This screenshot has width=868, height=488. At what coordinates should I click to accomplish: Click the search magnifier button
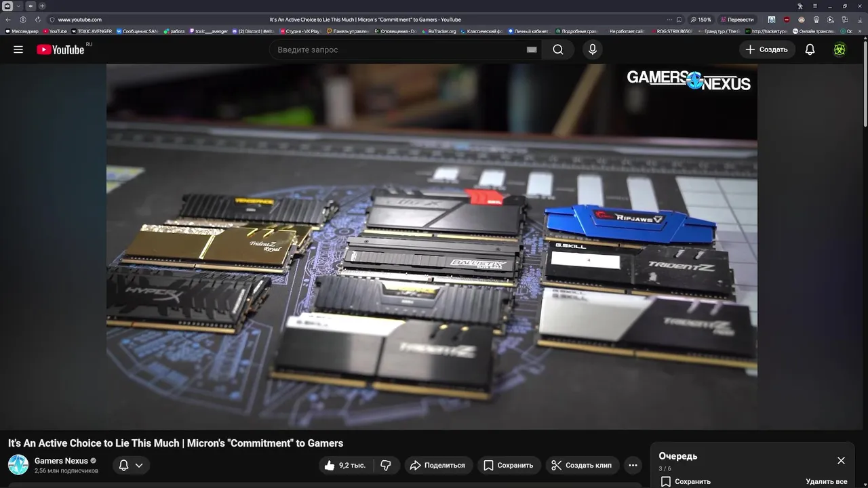click(x=558, y=49)
